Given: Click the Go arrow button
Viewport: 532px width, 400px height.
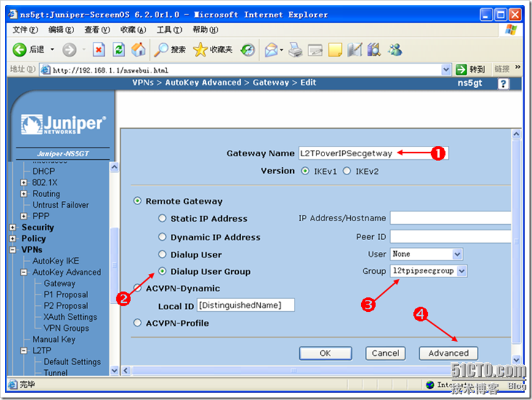Looking at the screenshot, I should click(x=462, y=70).
